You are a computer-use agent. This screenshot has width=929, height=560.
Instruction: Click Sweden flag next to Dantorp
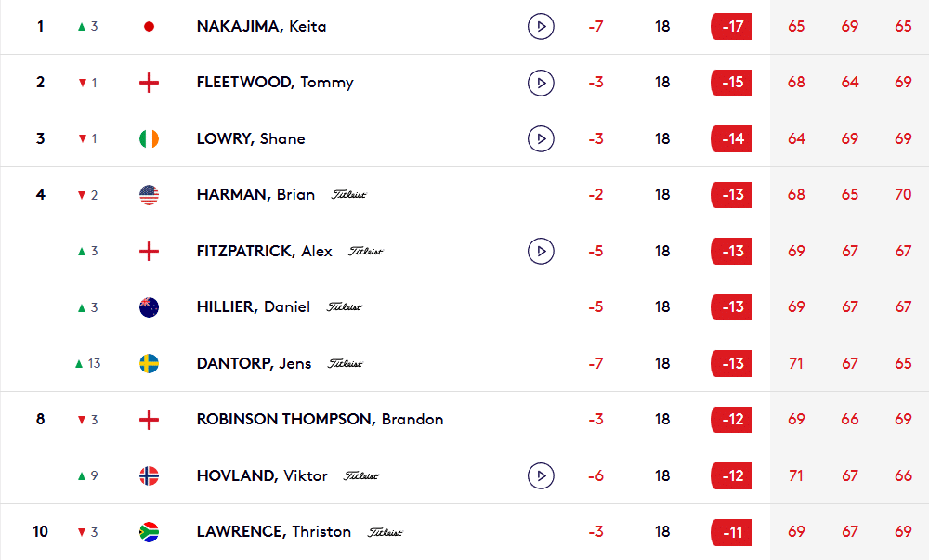tap(149, 363)
